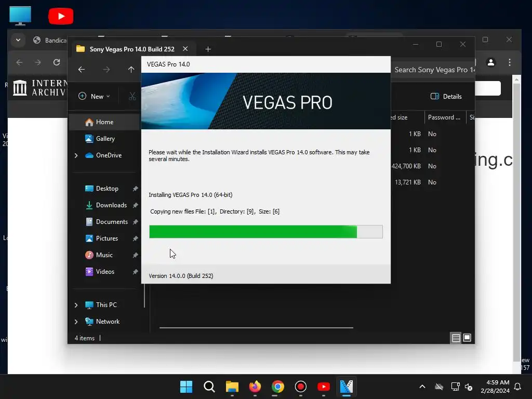Screen dimensions: 532x399
Task: Switch to details list view
Action: tap(456, 338)
